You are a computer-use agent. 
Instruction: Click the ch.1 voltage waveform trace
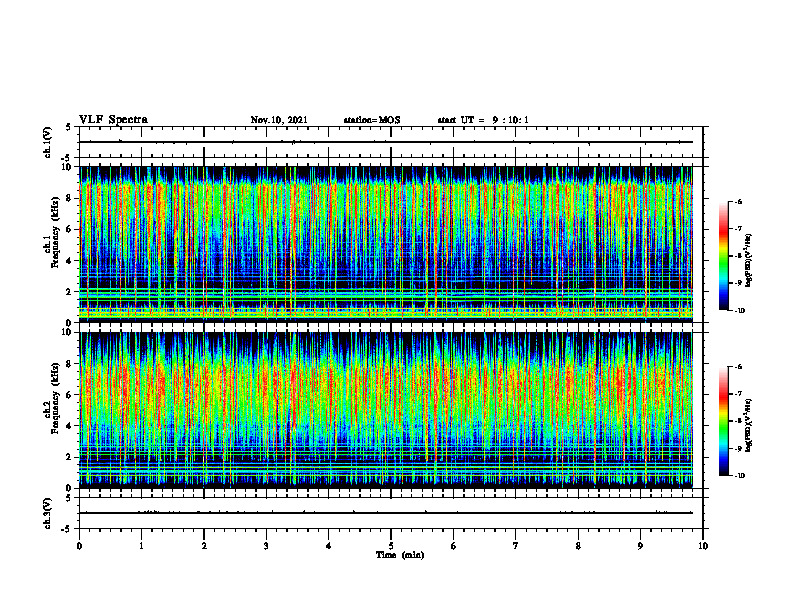coord(386,142)
